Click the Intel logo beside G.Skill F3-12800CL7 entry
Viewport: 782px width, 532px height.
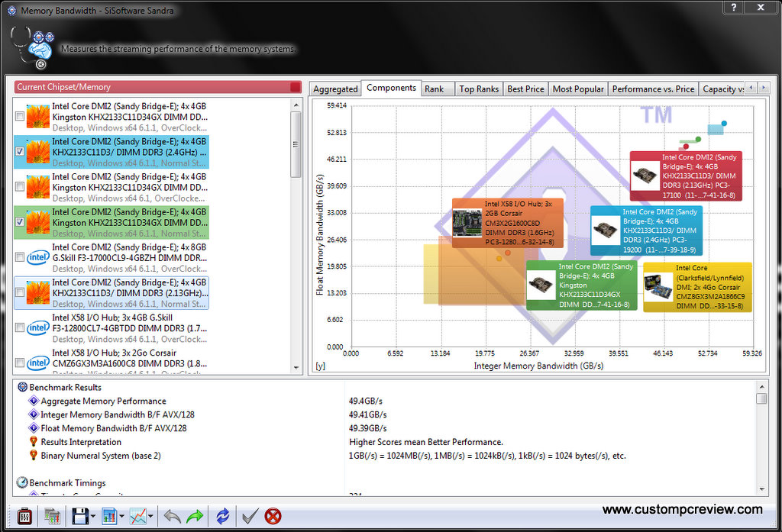(38, 327)
